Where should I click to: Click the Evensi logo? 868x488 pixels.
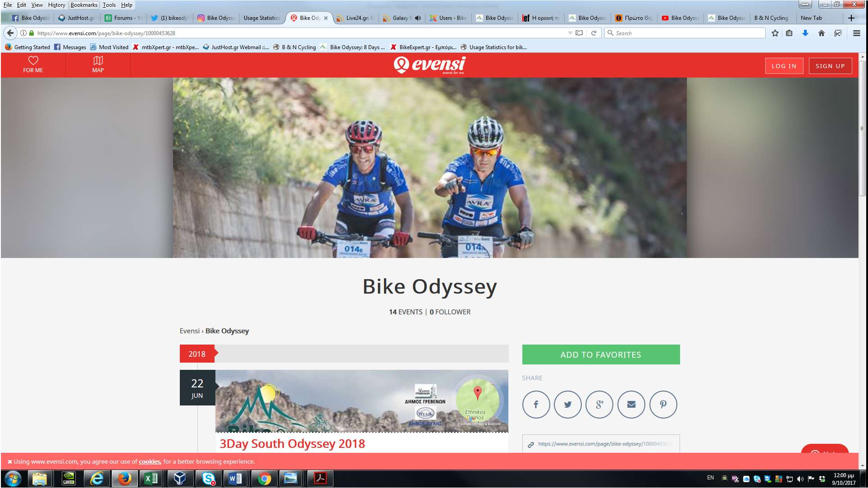click(x=429, y=65)
